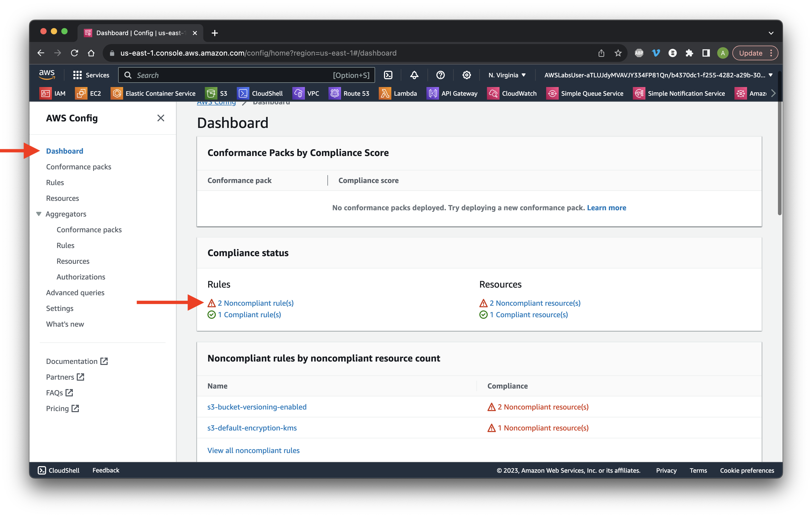Open AdBlock Plus extension
Viewport: 812px width, 517px height.
coord(639,53)
